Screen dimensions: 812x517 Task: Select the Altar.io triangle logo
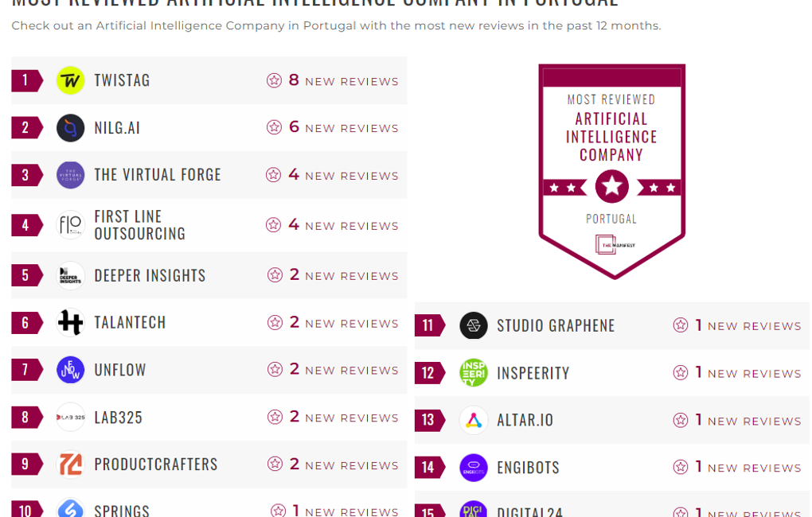[473, 420]
